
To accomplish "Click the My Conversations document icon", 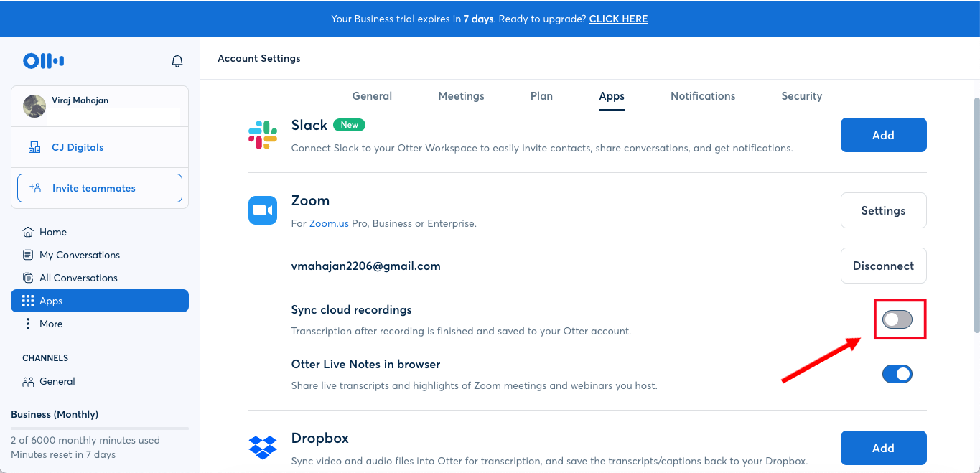I will click(x=28, y=255).
